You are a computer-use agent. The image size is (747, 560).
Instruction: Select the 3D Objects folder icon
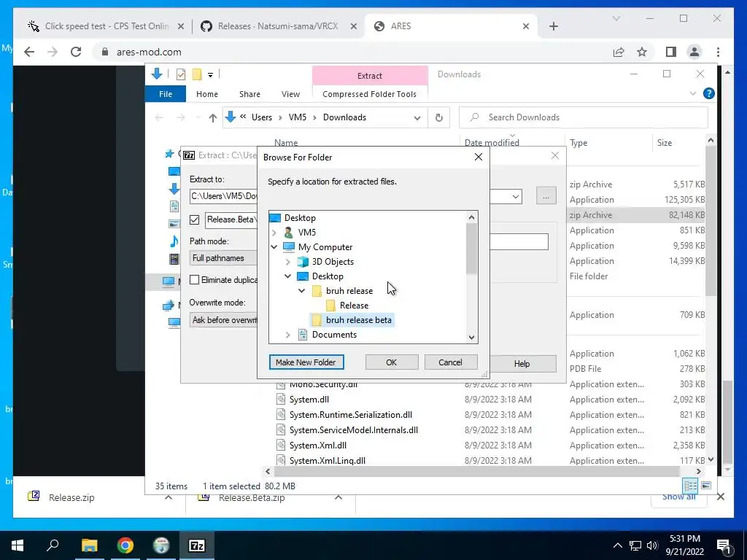pos(303,262)
